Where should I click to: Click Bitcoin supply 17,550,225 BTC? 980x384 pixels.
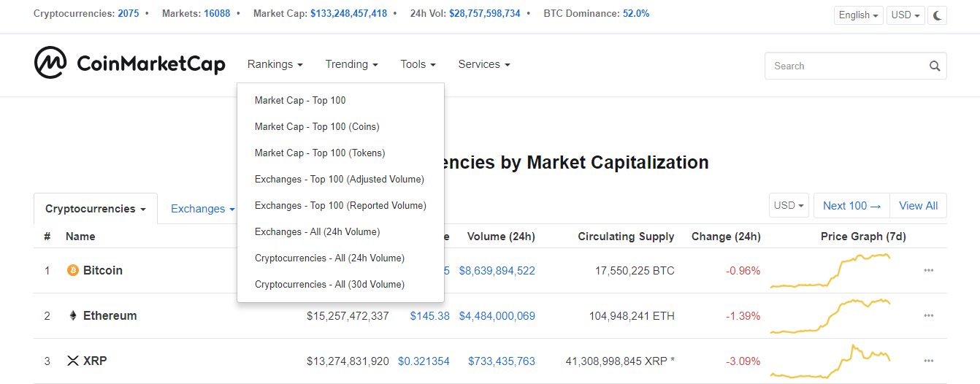[635, 270]
